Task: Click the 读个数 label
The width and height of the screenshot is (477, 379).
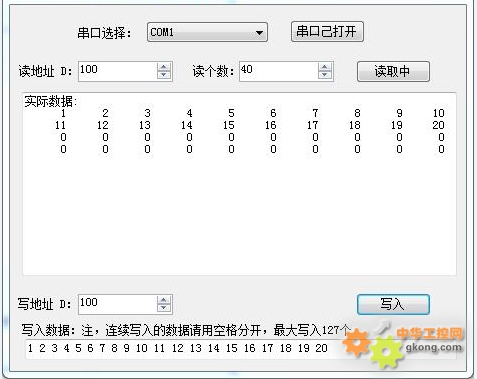Action: point(213,71)
